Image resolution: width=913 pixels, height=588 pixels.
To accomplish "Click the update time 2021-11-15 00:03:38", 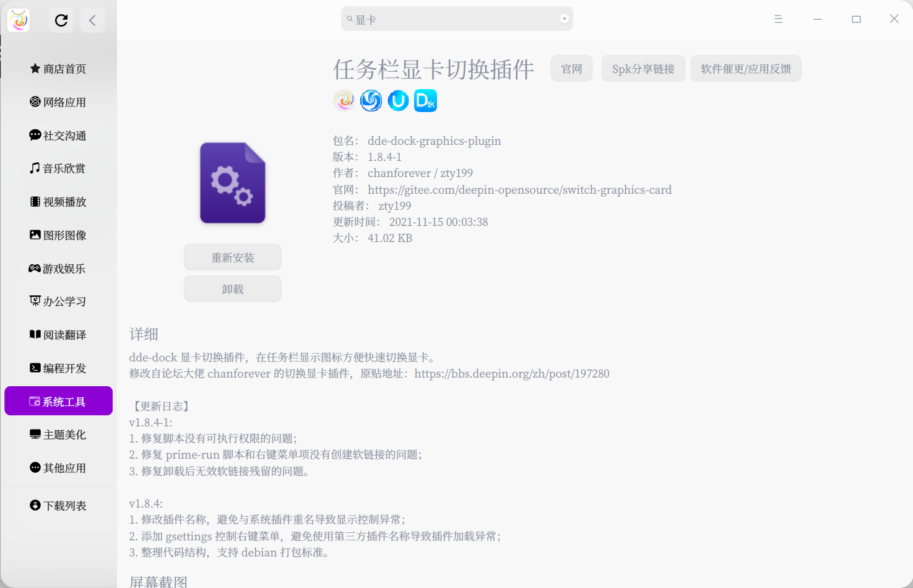I will coord(439,222).
